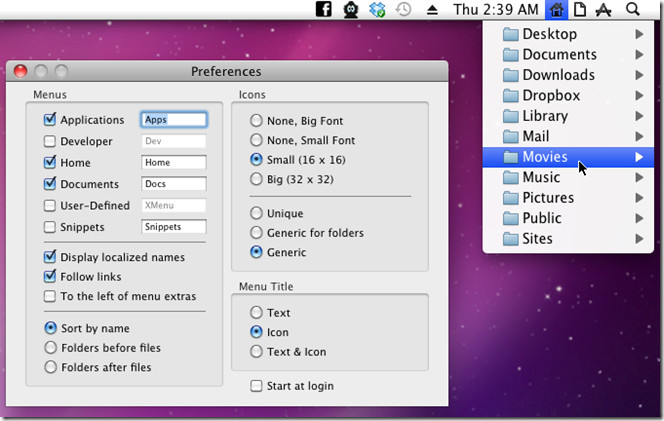Click the Pictures folder icon
664x421 pixels.
click(x=511, y=198)
